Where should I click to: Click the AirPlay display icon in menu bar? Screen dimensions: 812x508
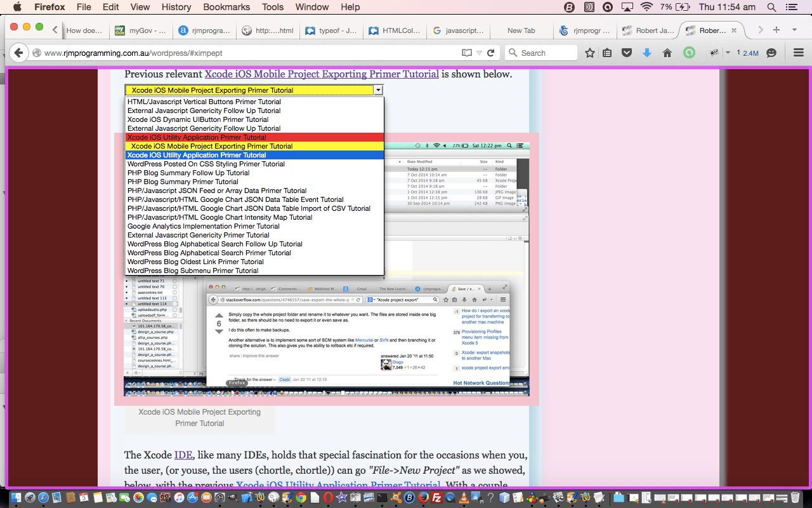click(627, 7)
